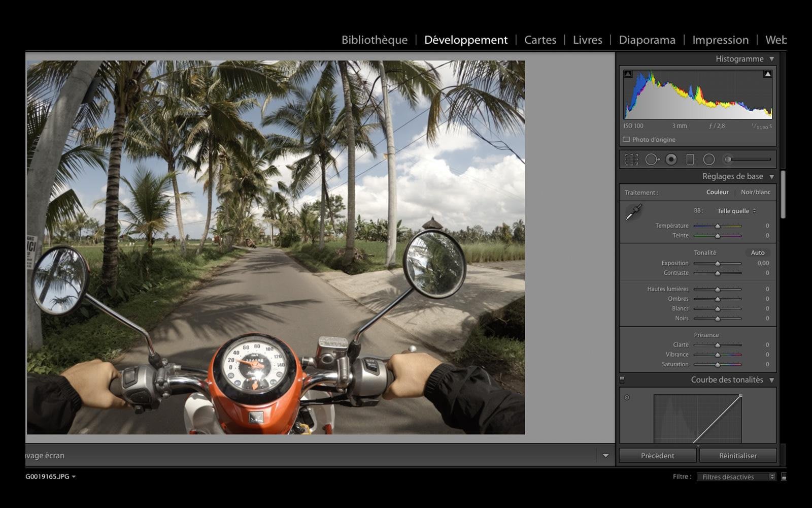Screen dimensions: 812x508
Task: Pick the Radial Filter tool
Action: tap(709, 160)
